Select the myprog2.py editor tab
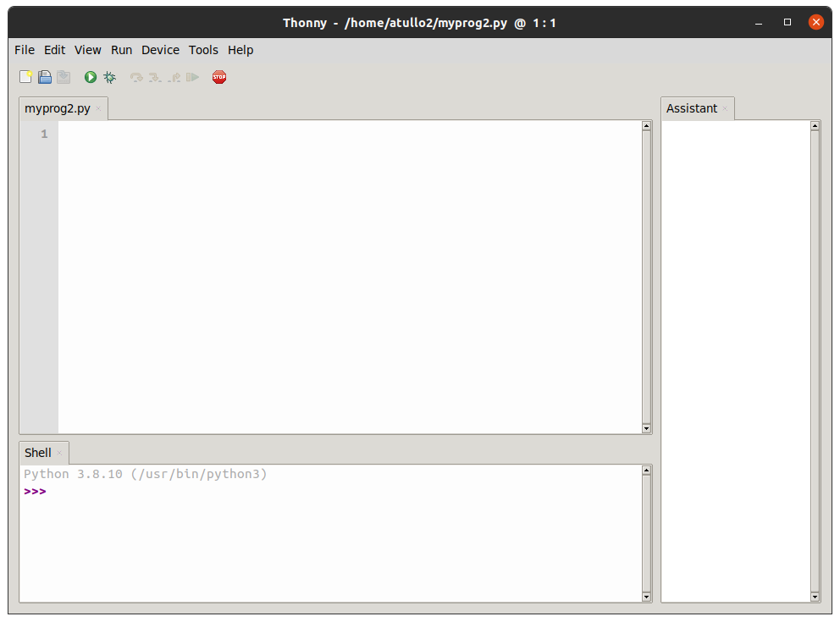 pyautogui.click(x=57, y=108)
